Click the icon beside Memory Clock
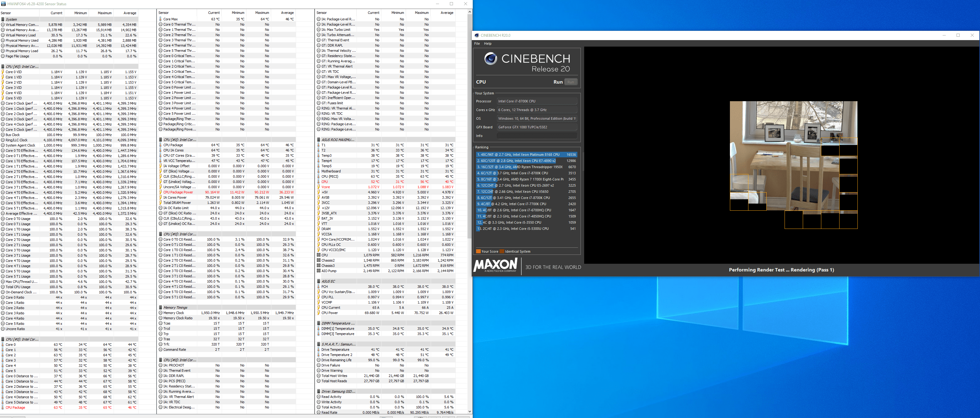The width and height of the screenshot is (980, 418). [x=161, y=313]
